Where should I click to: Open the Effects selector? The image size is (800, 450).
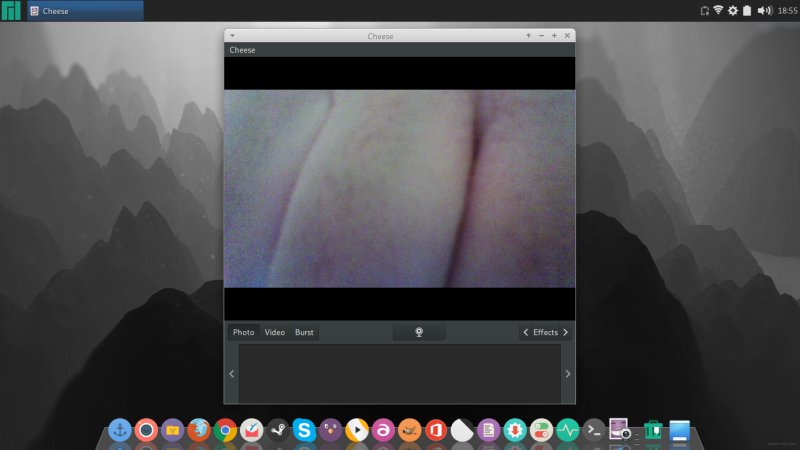point(545,332)
